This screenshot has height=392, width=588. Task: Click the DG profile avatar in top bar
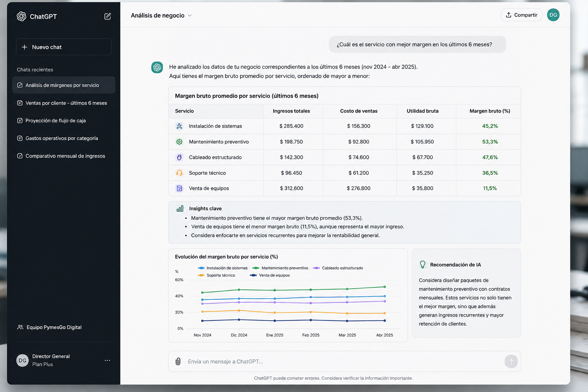point(553,15)
